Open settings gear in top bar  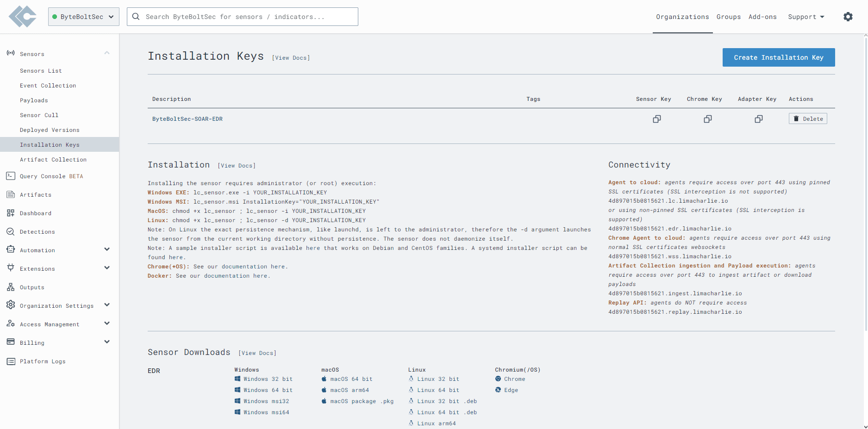(848, 17)
